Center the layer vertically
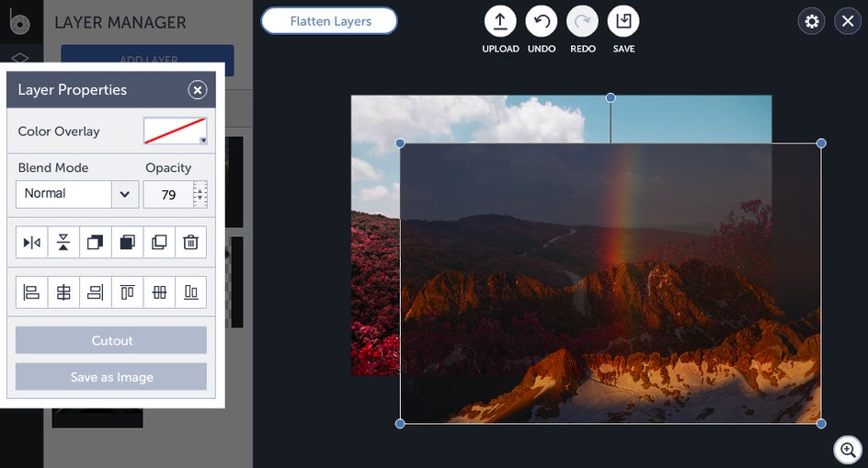Viewport: 868px width, 468px height. coord(159,291)
